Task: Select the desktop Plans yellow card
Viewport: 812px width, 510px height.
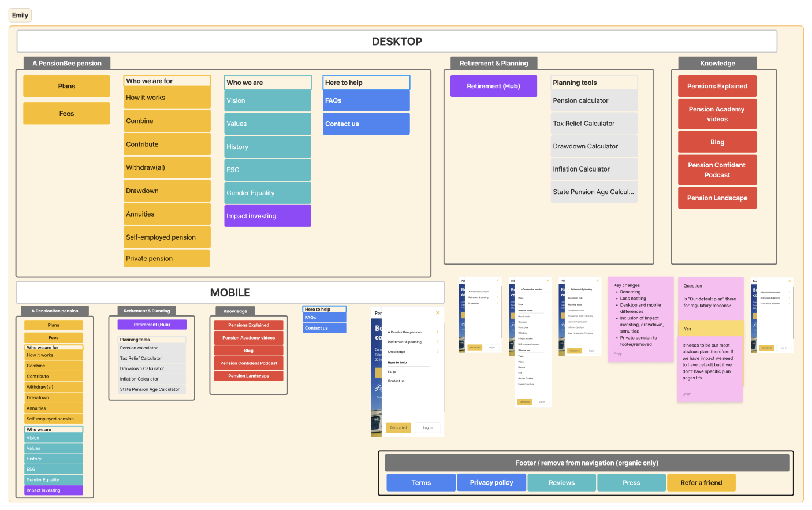Action: (66, 86)
